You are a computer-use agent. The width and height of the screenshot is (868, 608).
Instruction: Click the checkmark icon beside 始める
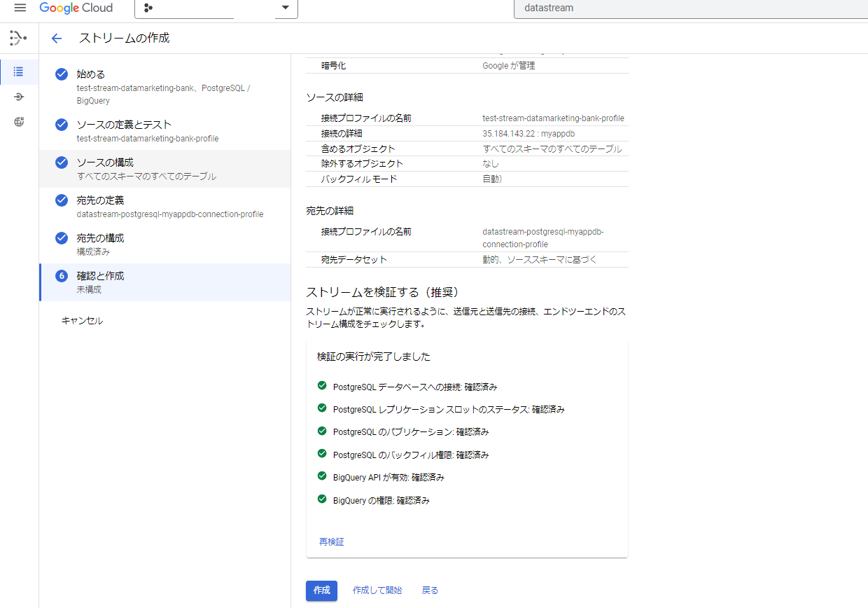(62, 74)
